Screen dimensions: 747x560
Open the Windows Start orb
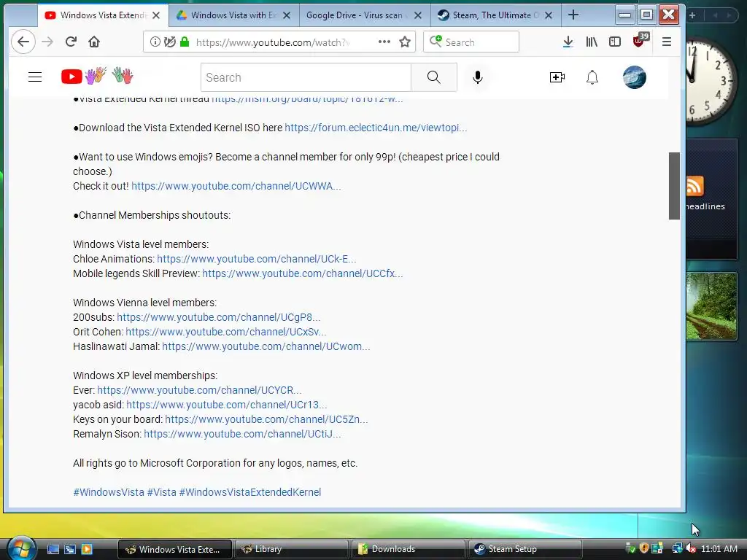(x=20, y=548)
